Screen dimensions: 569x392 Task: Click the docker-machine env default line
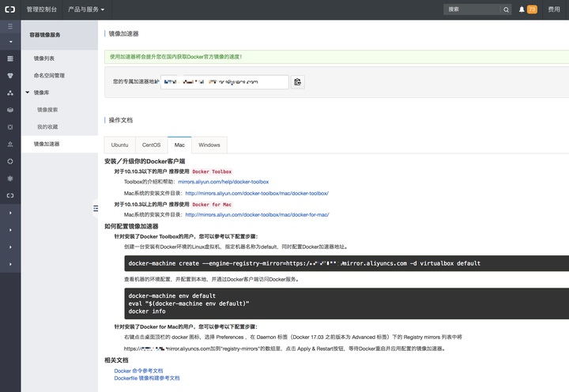pyautogui.click(x=172, y=296)
